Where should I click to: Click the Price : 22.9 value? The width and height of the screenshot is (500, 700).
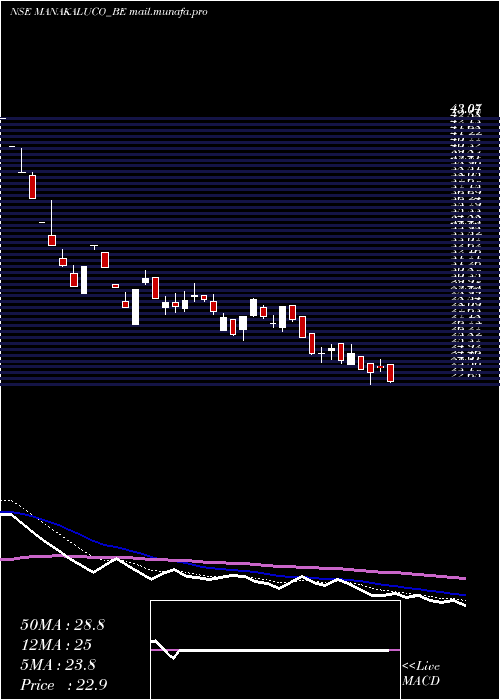click(x=64, y=685)
